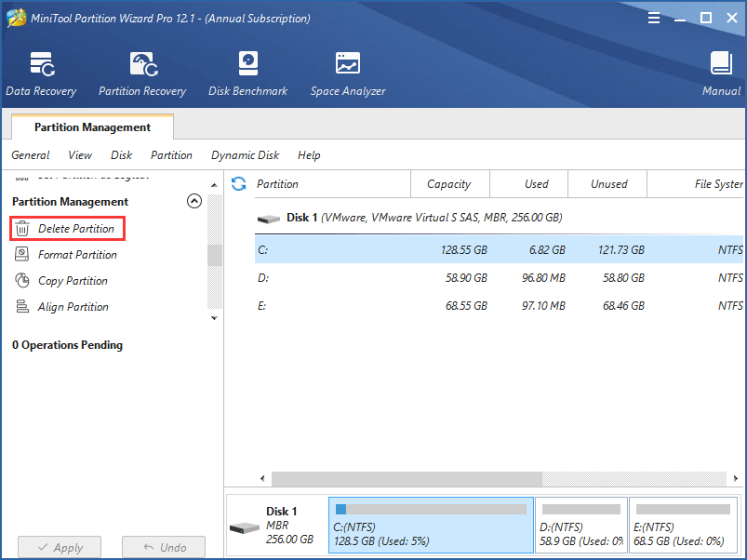The width and height of the screenshot is (747, 560).
Task: Sort by the Unused column header
Action: coord(607,184)
